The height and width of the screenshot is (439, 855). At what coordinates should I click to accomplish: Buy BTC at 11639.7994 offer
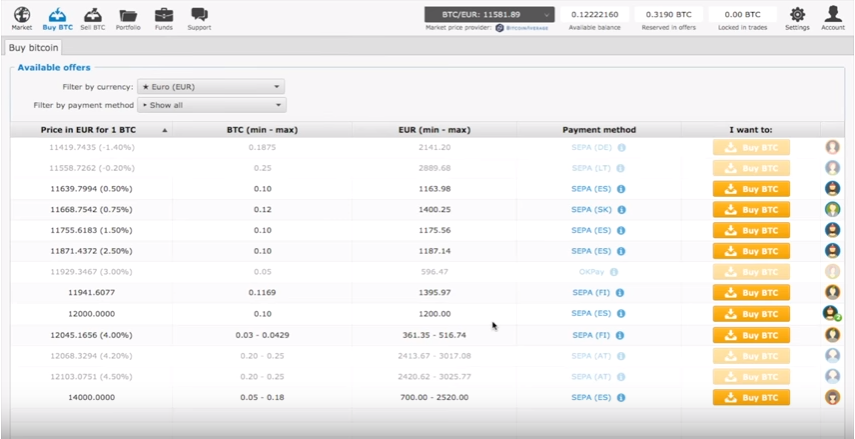click(751, 189)
